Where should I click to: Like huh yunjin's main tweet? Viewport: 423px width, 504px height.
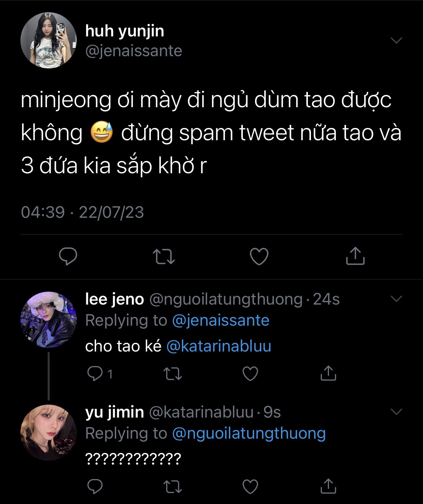259,256
